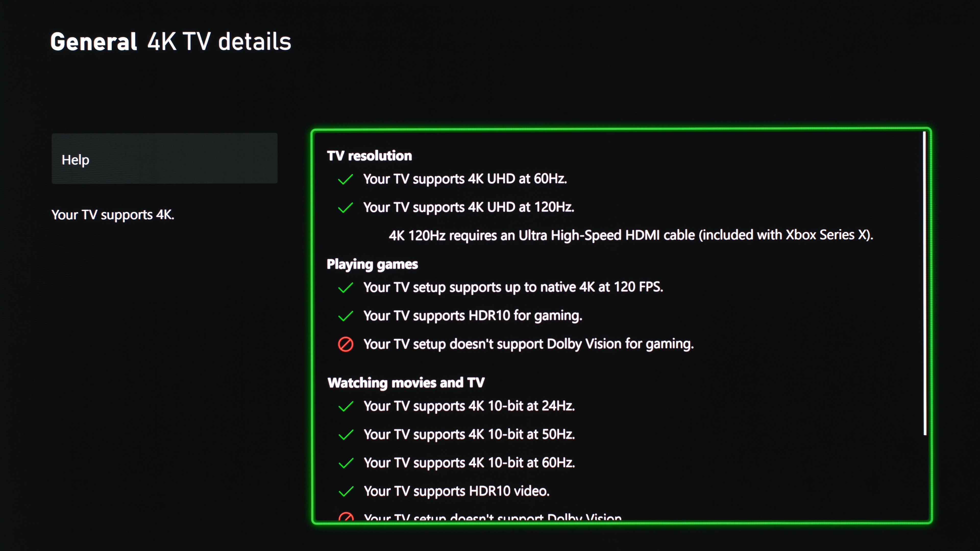The height and width of the screenshot is (551, 980).
Task: Click checkmark icon beside 4K UHD at 120Hz
Action: [x=346, y=208]
